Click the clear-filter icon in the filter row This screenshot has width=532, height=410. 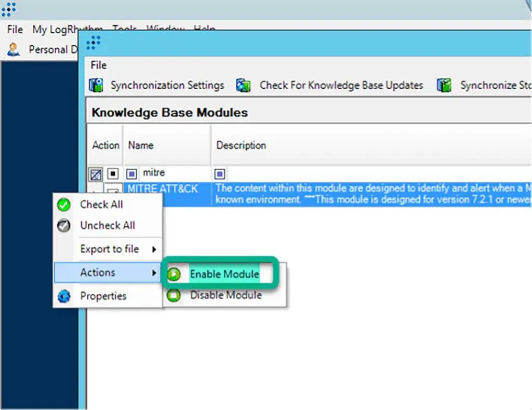96,173
